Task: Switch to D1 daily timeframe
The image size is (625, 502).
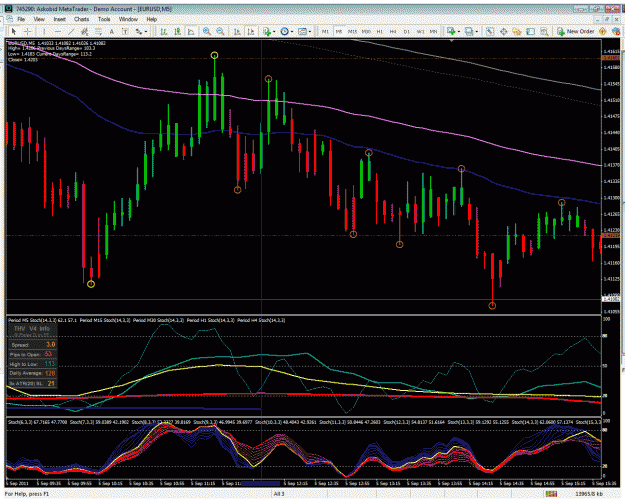Action: point(407,31)
